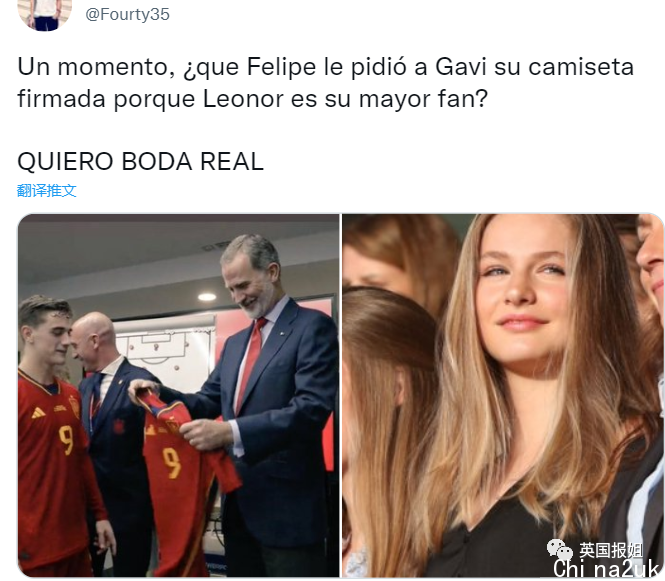Click the red tie of the suited man

251,364
